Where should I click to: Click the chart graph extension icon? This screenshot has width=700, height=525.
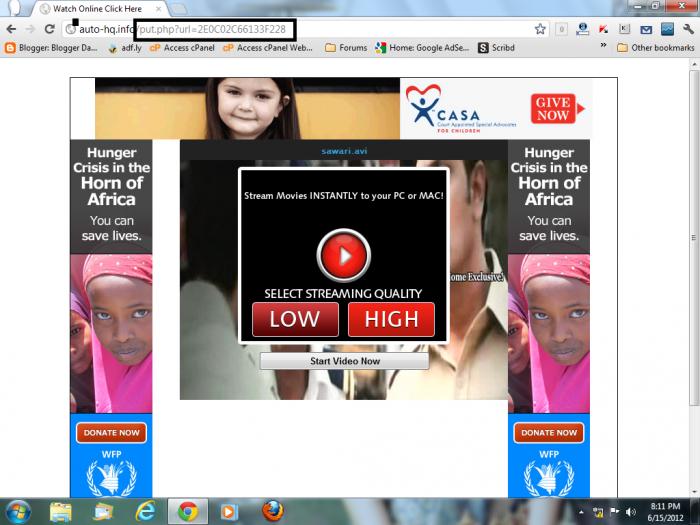pyautogui.click(x=667, y=29)
